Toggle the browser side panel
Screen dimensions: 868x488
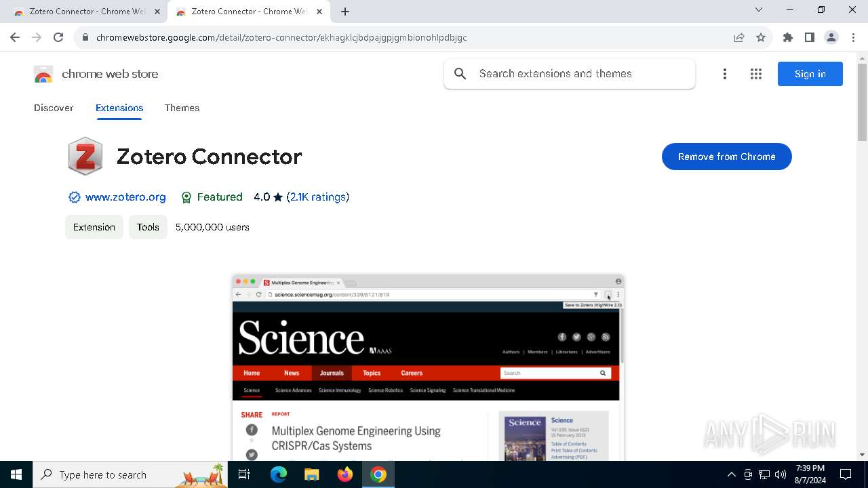810,37
